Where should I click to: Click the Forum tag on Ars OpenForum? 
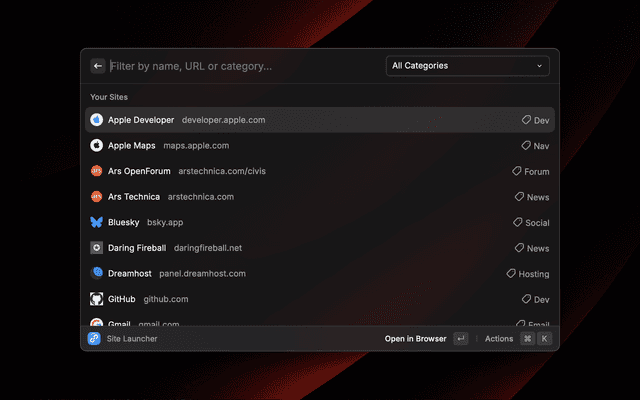pyautogui.click(x=531, y=172)
